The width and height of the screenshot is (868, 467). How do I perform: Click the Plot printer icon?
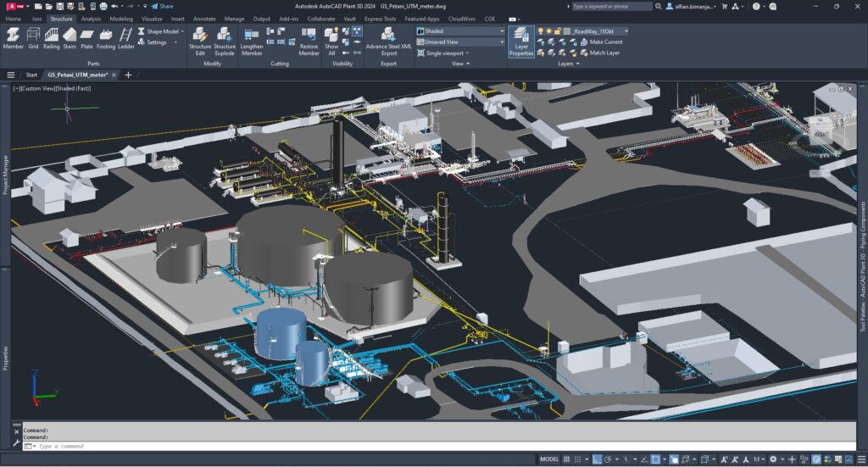[103, 6]
